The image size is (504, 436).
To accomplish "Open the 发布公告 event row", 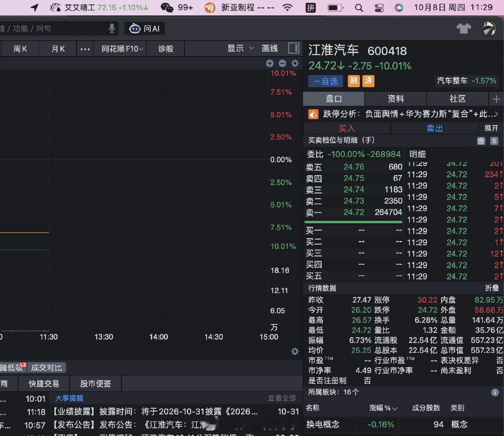I will (176, 425).
